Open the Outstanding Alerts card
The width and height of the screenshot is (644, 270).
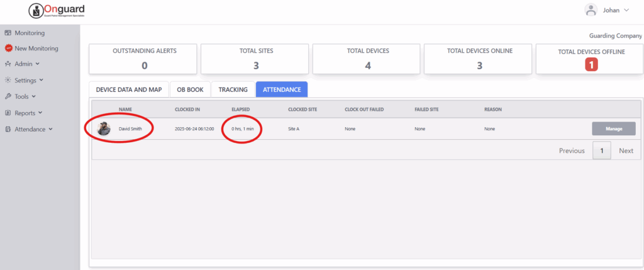pyautogui.click(x=143, y=59)
